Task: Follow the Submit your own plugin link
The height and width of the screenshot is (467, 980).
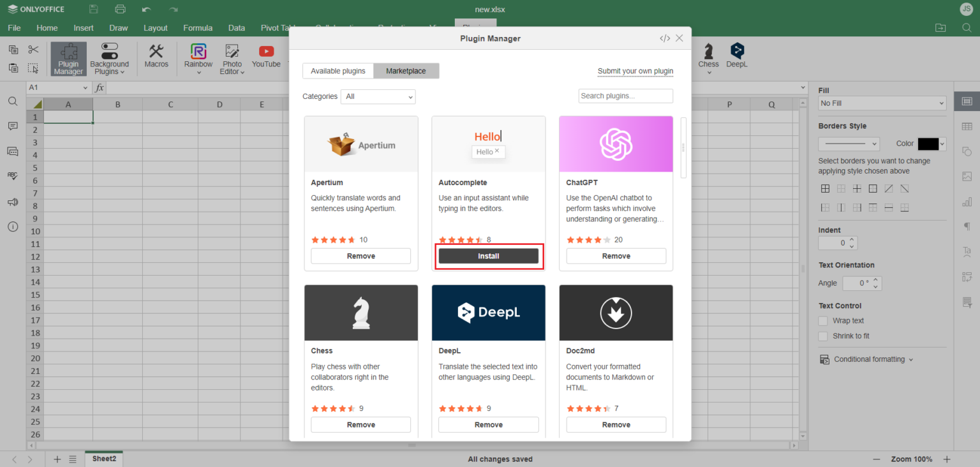Action: [635, 71]
